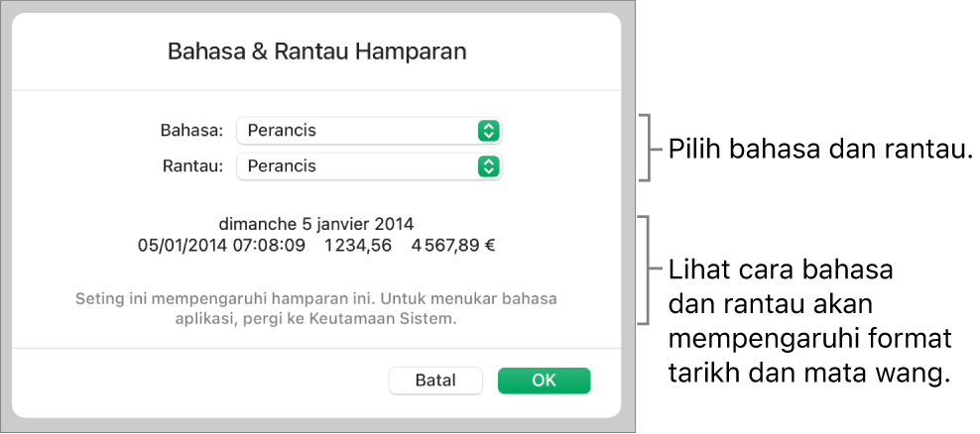Click the "Rantau:" field label
The height and width of the screenshot is (434, 980).
(193, 166)
